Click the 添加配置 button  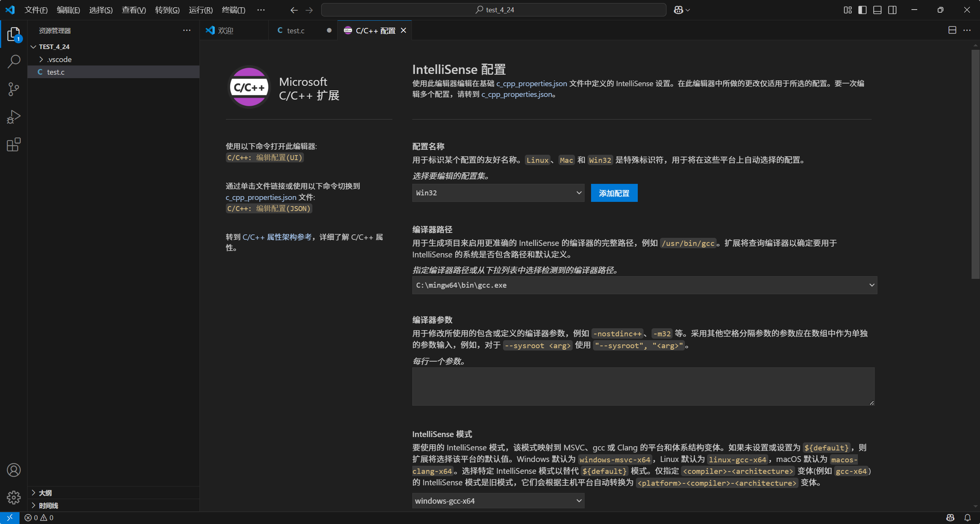click(614, 193)
